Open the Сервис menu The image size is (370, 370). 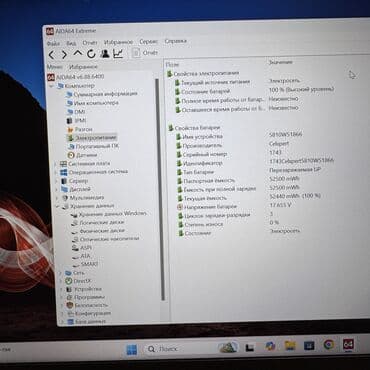pos(148,42)
